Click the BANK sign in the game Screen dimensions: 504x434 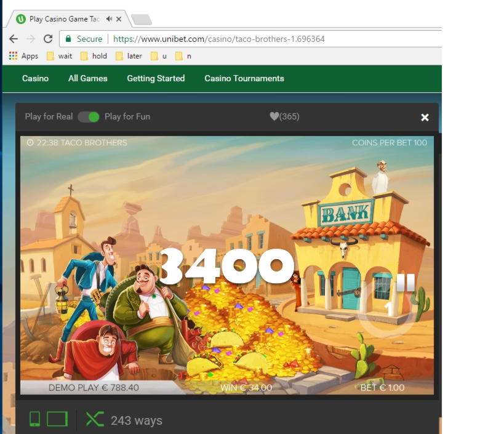coord(346,213)
